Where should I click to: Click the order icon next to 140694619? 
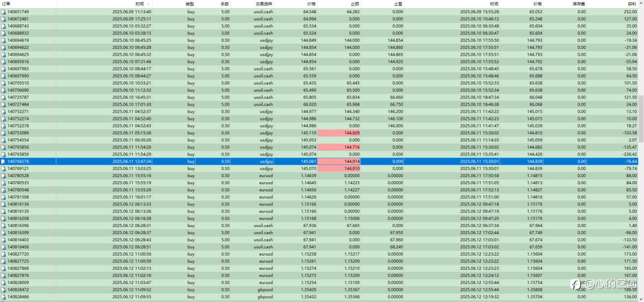(3, 40)
